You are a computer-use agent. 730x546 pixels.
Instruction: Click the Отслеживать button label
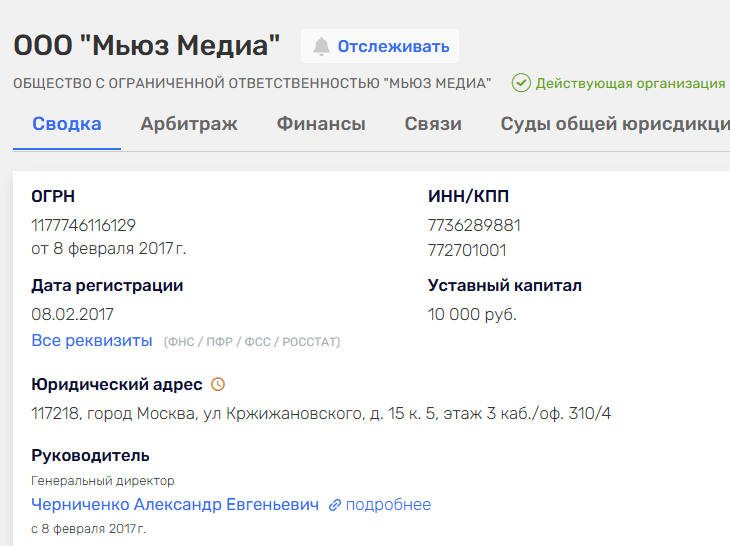pyautogui.click(x=393, y=47)
